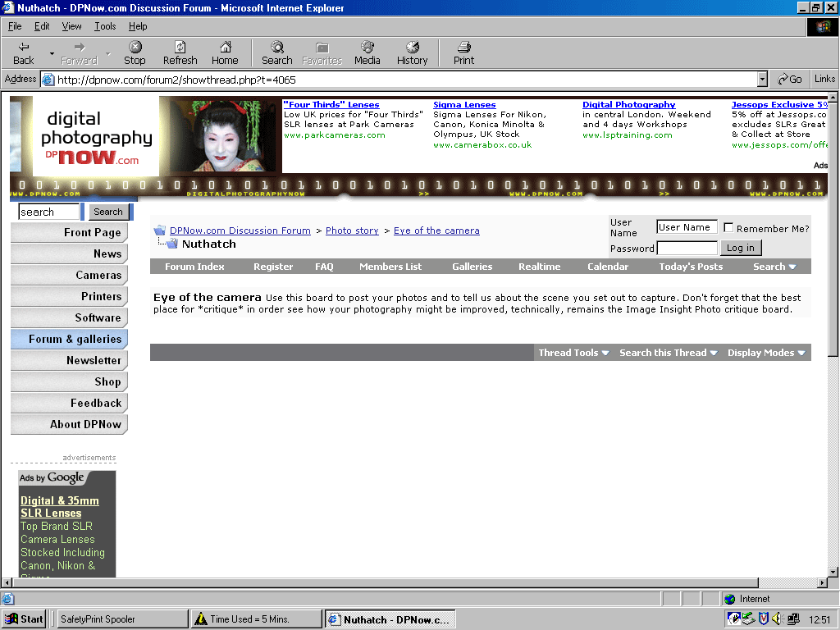
Task: Expand the Display Modes dropdown
Action: click(766, 353)
